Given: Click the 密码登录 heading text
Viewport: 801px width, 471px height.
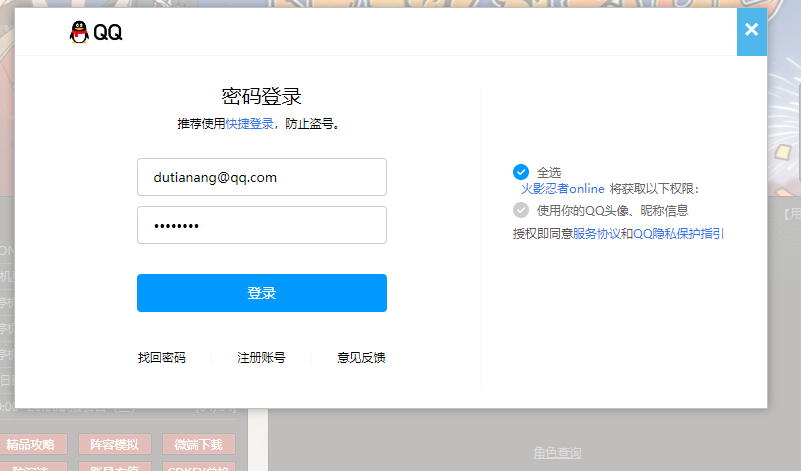Looking at the screenshot, I should point(262,97).
